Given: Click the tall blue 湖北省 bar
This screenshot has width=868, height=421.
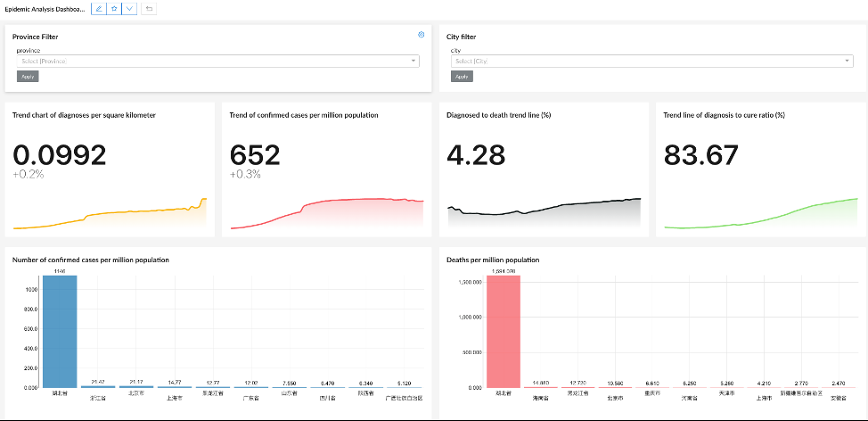Looking at the screenshot, I should tap(60, 331).
